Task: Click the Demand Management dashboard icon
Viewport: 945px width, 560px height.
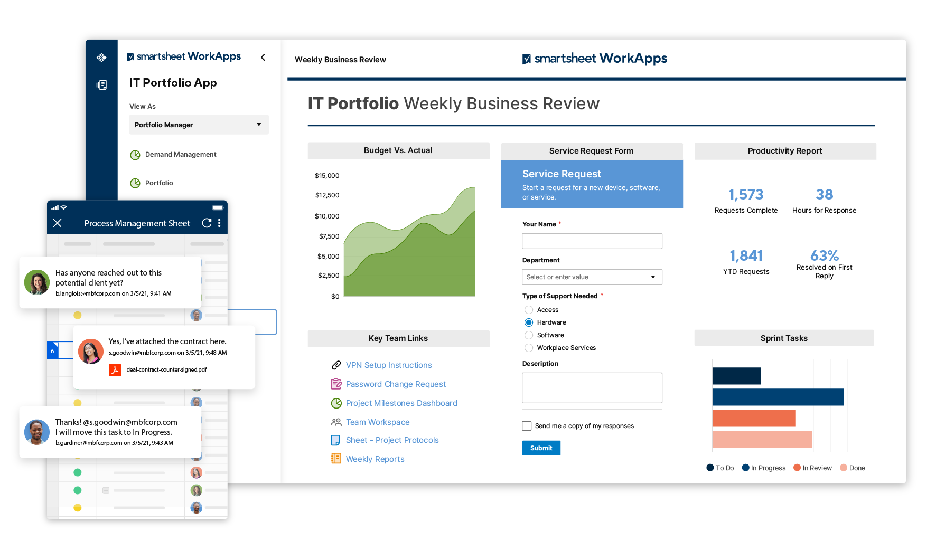Action: pyautogui.click(x=135, y=155)
